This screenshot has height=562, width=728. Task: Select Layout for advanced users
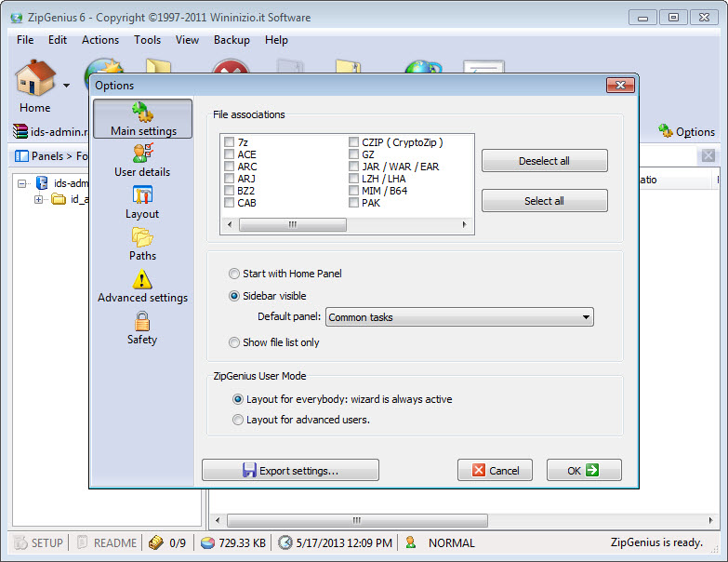pos(238,420)
